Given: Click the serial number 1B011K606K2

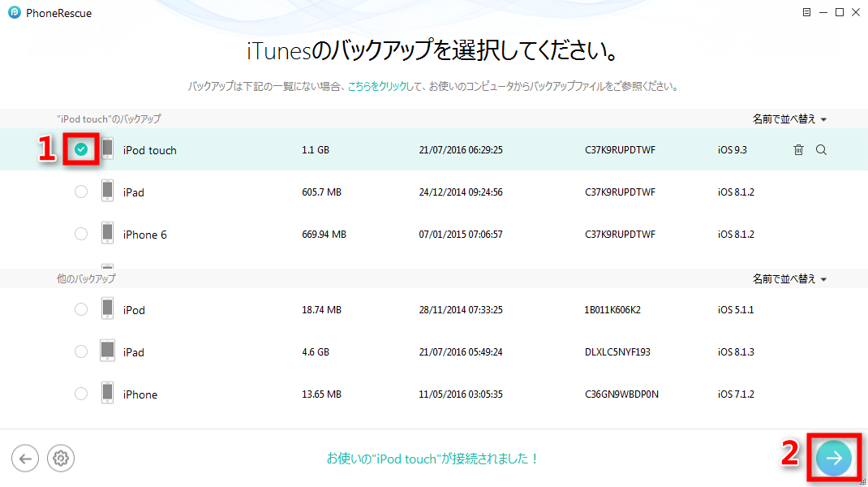Looking at the screenshot, I should click(612, 310).
